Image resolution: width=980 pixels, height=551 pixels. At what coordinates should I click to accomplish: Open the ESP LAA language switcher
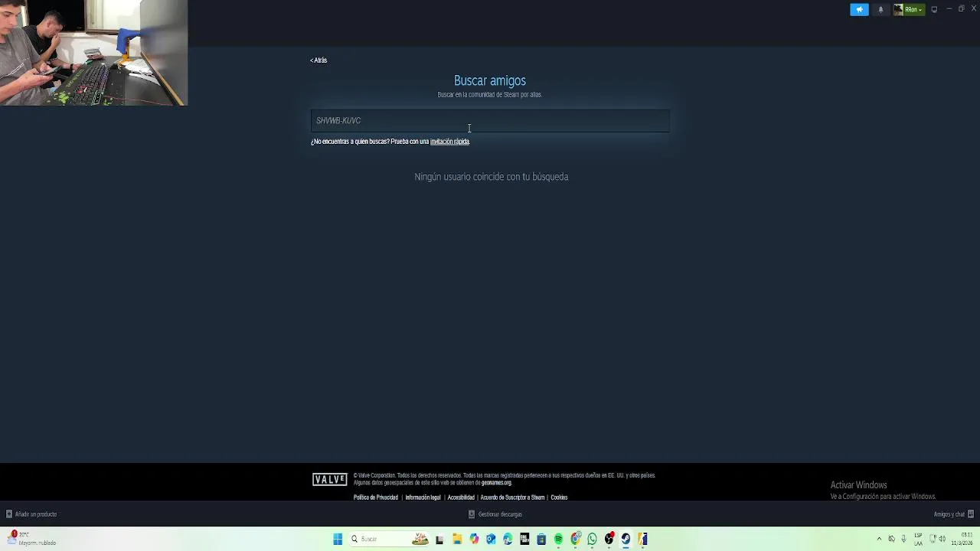[x=918, y=539]
